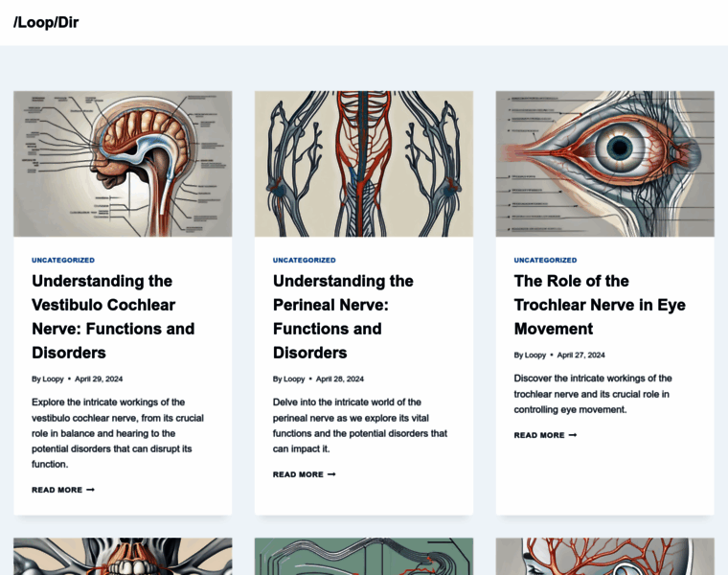View author Loopy on April 28 post
Viewport: 728px width, 575px height.
pyautogui.click(x=294, y=379)
